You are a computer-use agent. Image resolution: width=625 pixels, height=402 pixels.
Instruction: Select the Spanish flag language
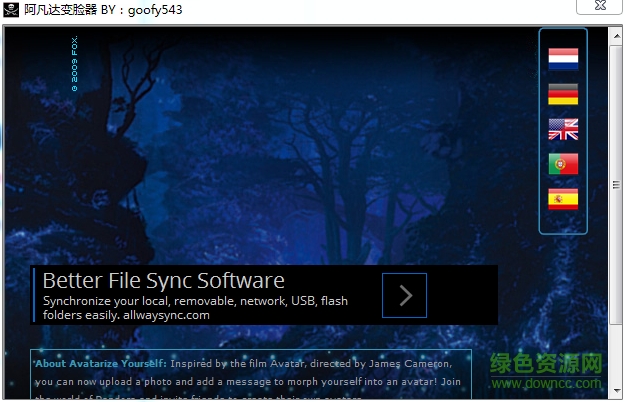(563, 199)
